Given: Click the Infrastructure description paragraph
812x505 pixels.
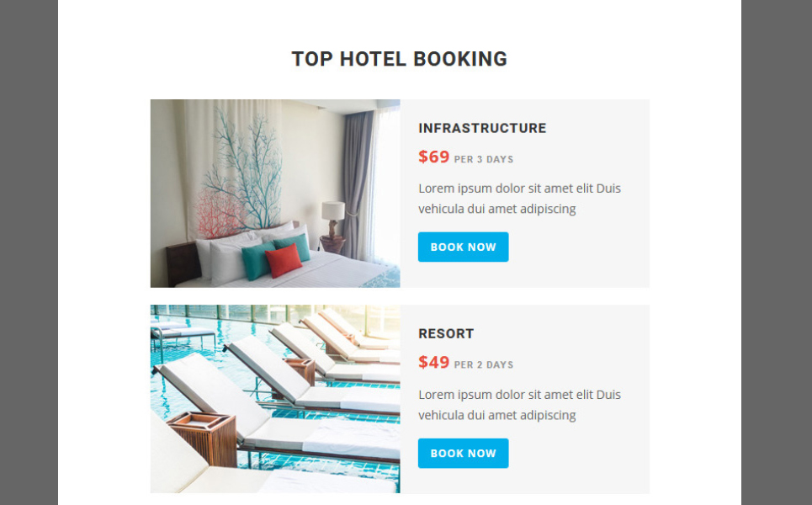Looking at the screenshot, I should tap(519, 199).
